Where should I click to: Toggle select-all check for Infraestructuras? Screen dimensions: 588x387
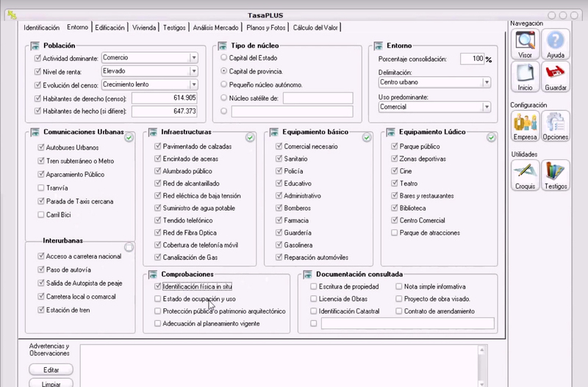pyautogui.click(x=250, y=138)
